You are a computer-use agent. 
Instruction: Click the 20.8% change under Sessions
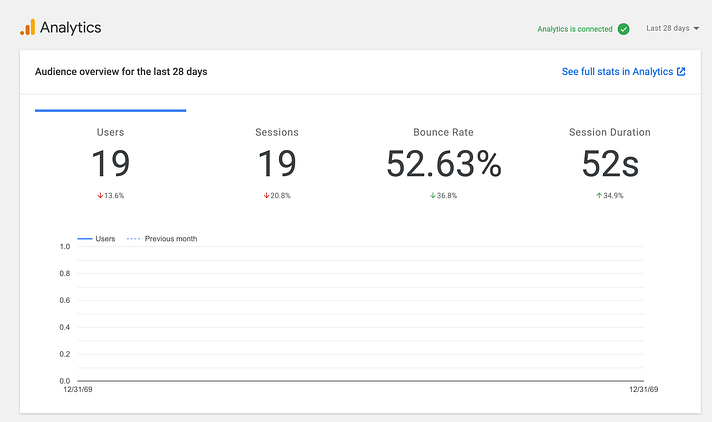(x=281, y=195)
